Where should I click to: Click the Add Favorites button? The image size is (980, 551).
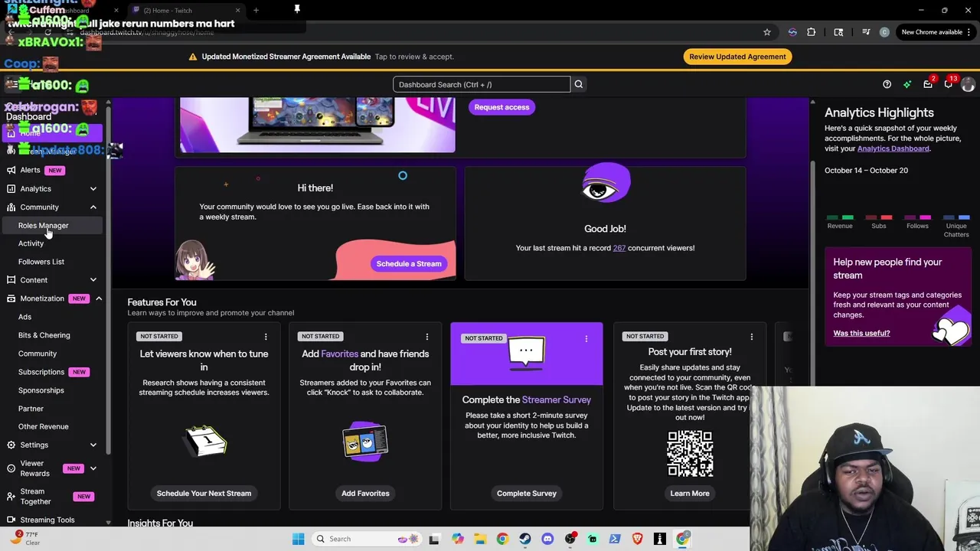(x=365, y=494)
